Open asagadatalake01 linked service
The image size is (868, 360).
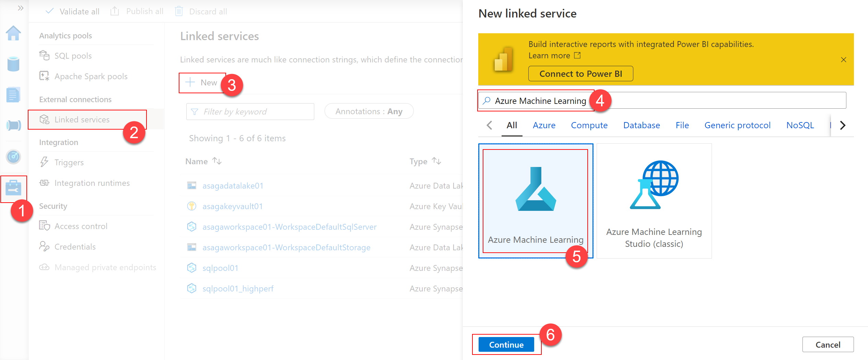(233, 185)
